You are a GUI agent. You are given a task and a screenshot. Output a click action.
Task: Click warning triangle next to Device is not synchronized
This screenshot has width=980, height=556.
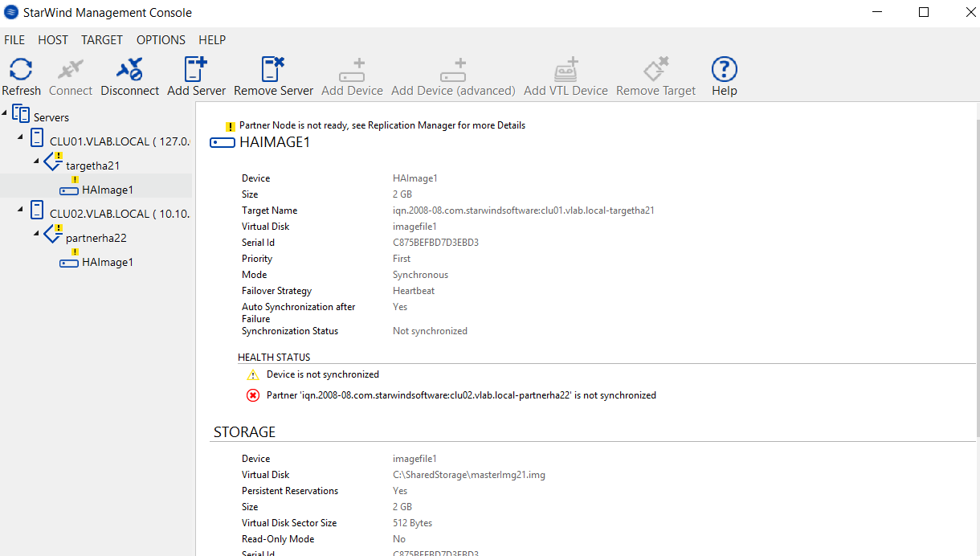253,375
